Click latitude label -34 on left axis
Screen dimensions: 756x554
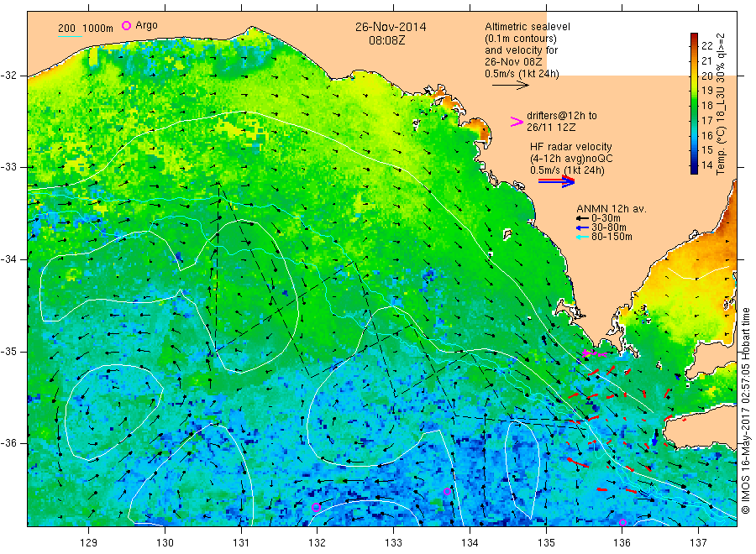(x=8, y=259)
